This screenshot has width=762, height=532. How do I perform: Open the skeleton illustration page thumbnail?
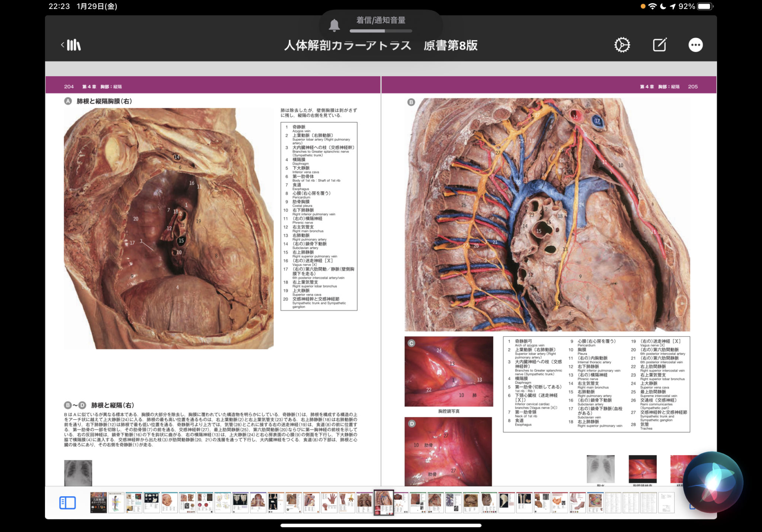240,503
